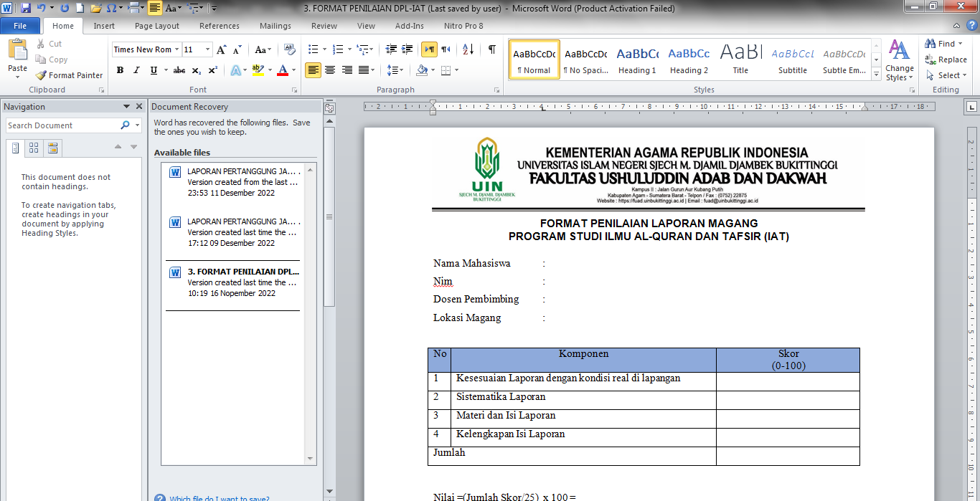This screenshot has width=980, height=501.
Task: Open the Borders dropdown arrow
Action: (x=456, y=70)
